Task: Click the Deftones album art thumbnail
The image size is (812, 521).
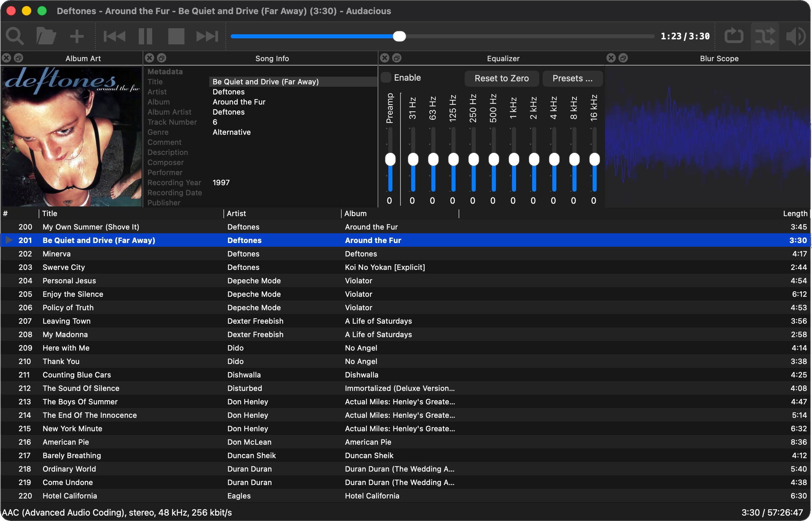Action: tap(72, 136)
